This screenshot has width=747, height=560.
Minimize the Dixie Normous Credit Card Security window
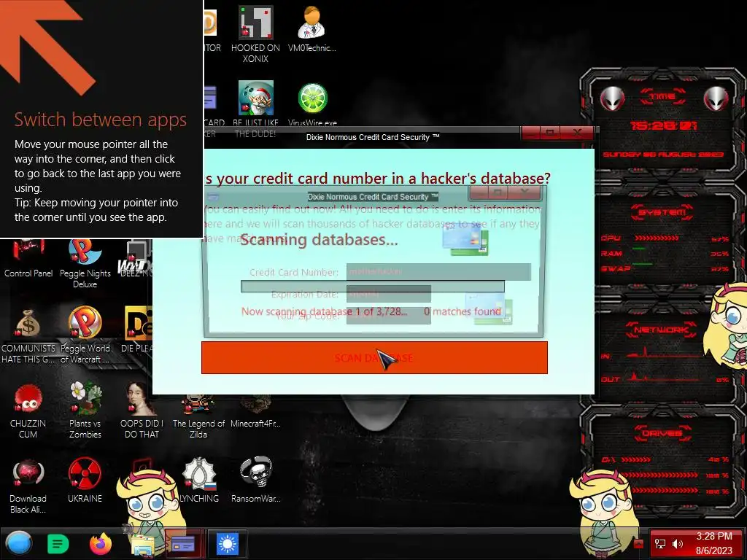[x=531, y=133]
